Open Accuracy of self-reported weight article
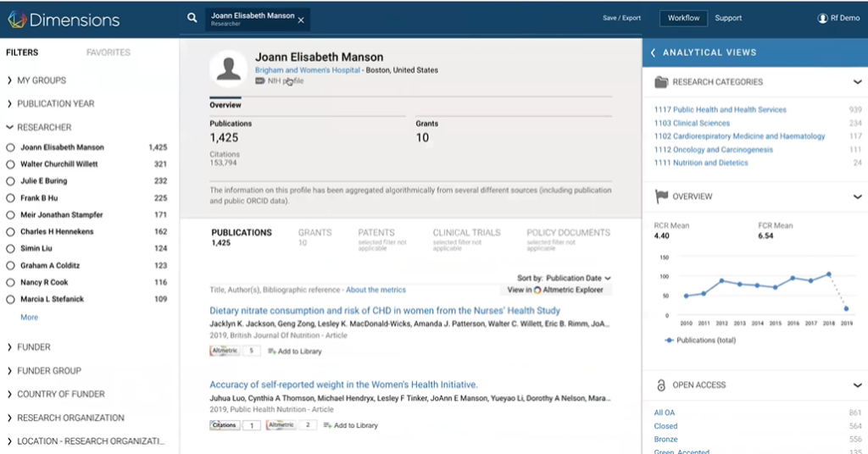 [343, 385]
